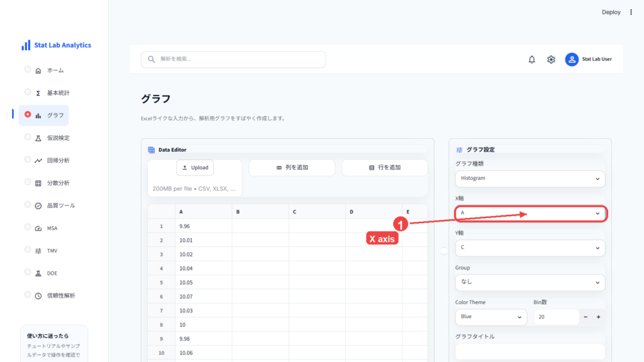Click the Stat Lab Analytics logo icon
Viewport: 644px width, 362px height.
click(26, 45)
